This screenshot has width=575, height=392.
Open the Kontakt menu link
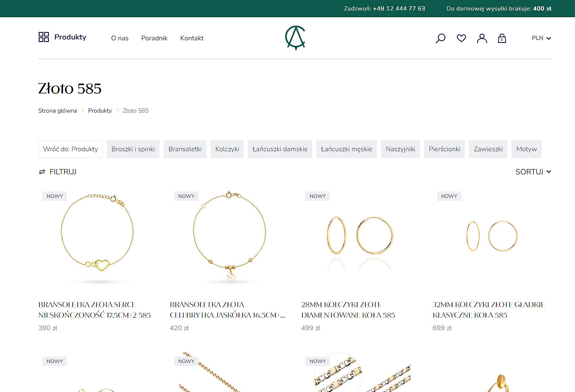tap(192, 38)
